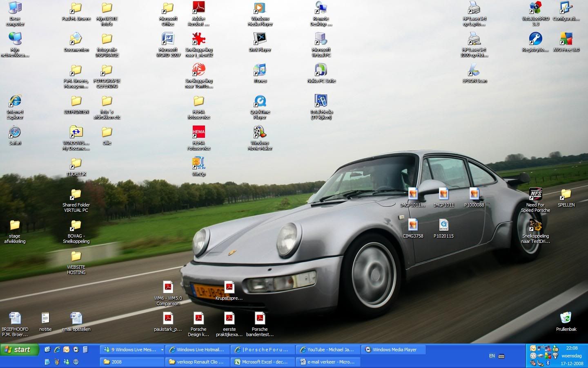This screenshot has width=588, height=368.
Task: Switch to Windows Media Player taskbar button
Action: pos(393,350)
